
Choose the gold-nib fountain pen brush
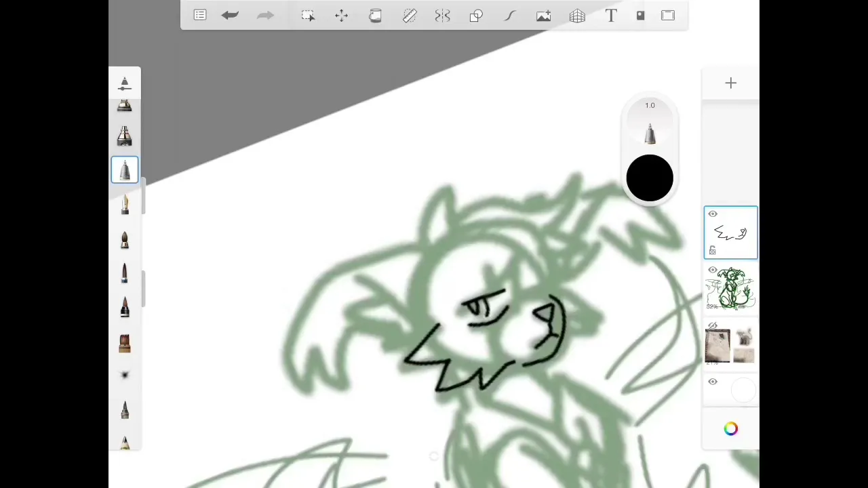pyautogui.click(x=125, y=204)
